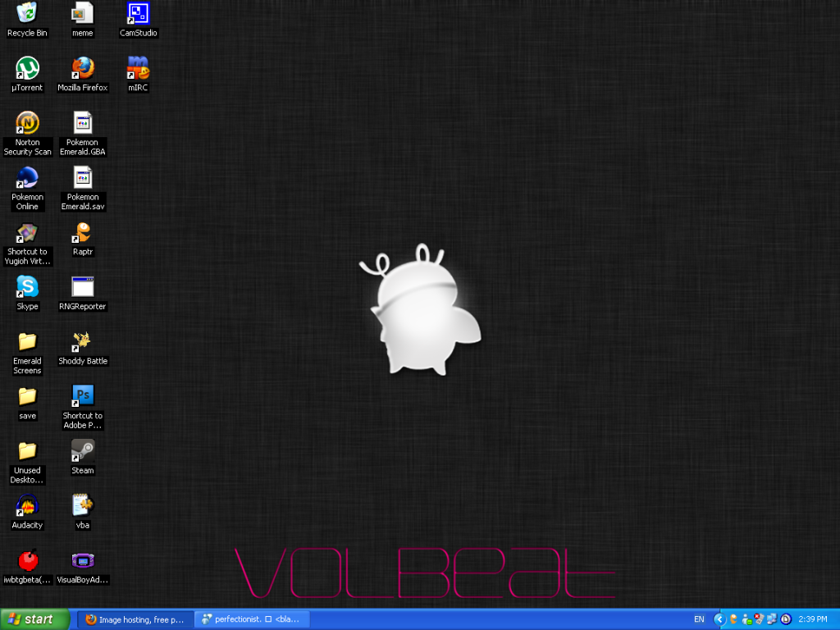
Task: Switch to Image hosting Firefox taskbar window
Action: point(135,619)
